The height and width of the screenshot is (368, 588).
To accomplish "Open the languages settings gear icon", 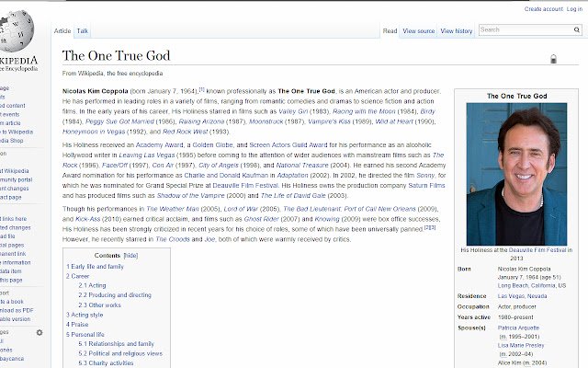I will [40, 332].
